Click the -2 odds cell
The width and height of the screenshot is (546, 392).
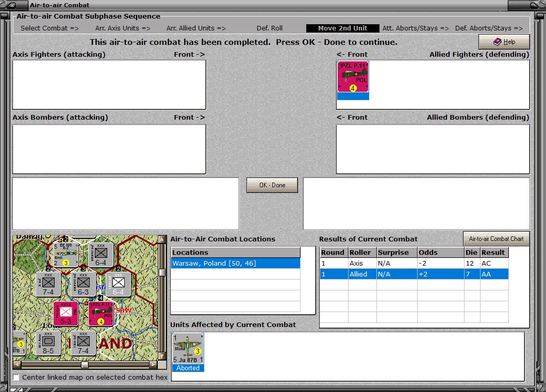441,264
